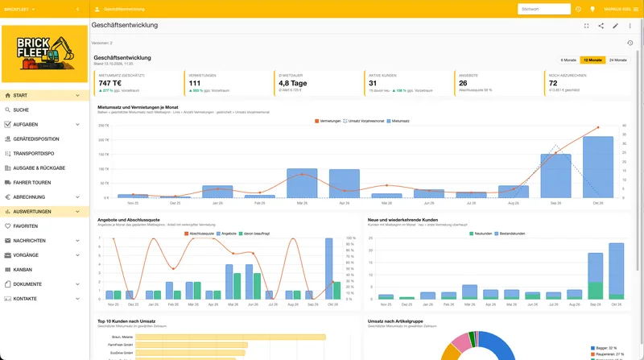The width and height of the screenshot is (644, 360).
Task: Click the KONTAKTE card icon
Action: tap(7, 299)
